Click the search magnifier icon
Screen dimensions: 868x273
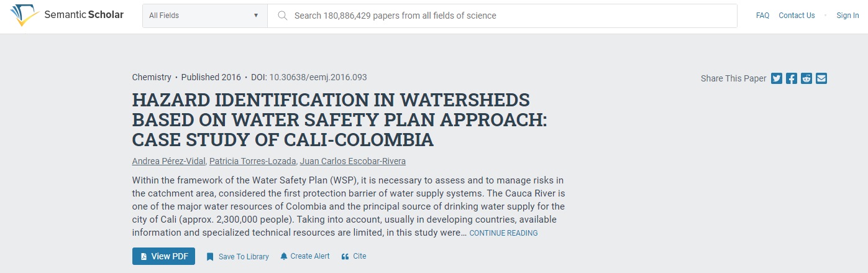coord(283,16)
